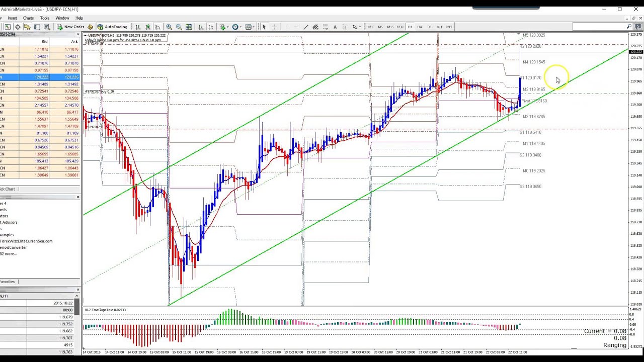Image resolution: width=644 pixels, height=362 pixels.
Task: Click the Bid column header
Action: (x=34, y=42)
